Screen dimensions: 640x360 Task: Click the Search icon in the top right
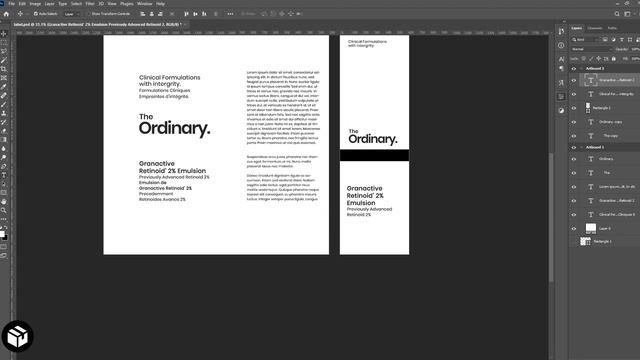(617, 14)
